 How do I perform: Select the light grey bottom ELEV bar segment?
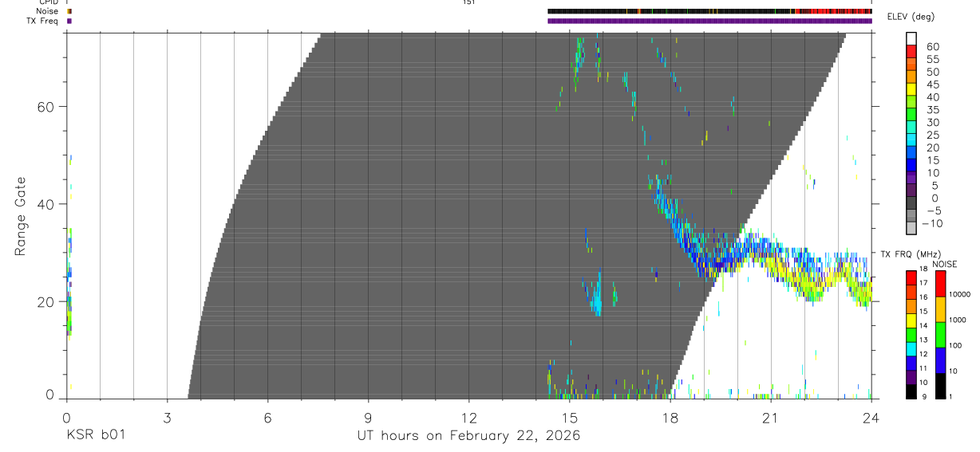point(911,227)
